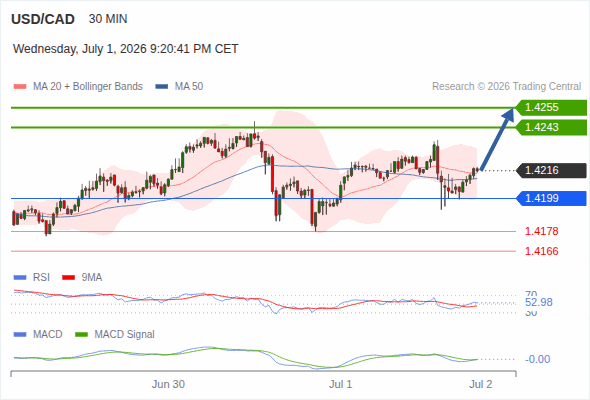Click the blue RSI legend swatch
Image resolution: width=590 pixels, height=400 pixels.
click(x=20, y=278)
